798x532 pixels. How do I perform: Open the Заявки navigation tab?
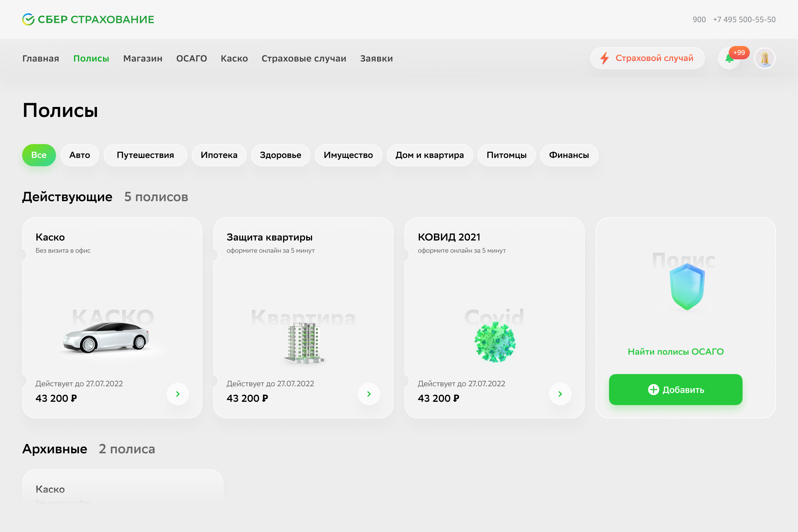(376, 58)
